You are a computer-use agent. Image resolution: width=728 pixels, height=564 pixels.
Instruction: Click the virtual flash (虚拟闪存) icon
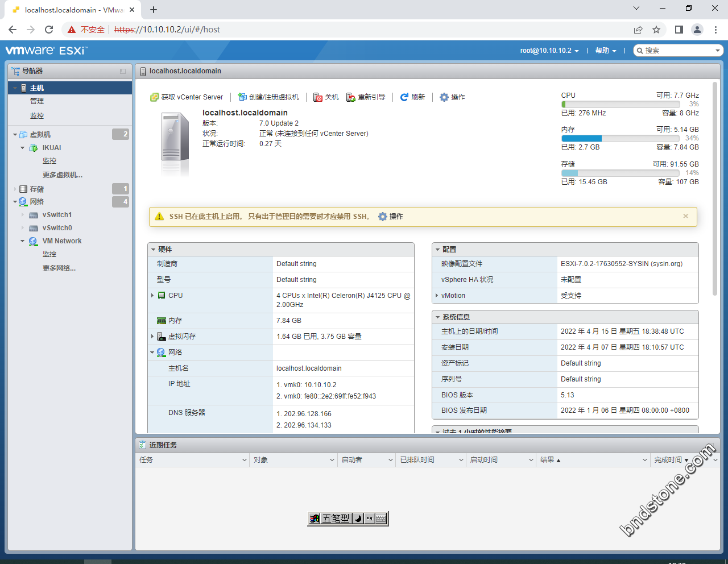[162, 337]
